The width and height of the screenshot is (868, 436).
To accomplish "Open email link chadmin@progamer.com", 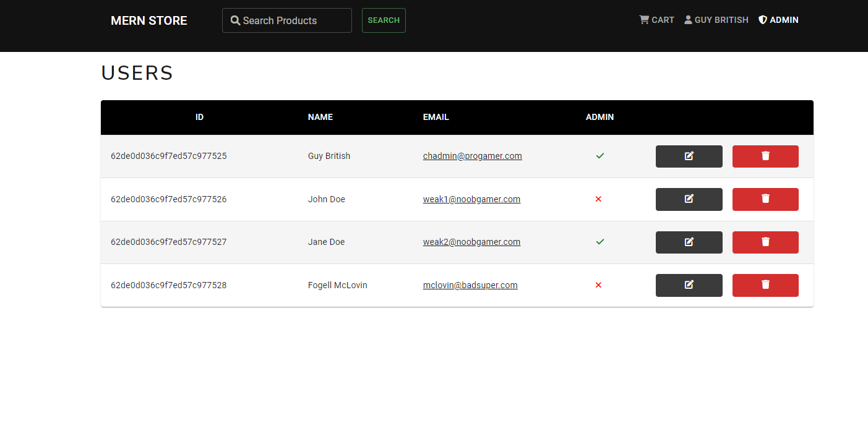I will click(x=473, y=156).
